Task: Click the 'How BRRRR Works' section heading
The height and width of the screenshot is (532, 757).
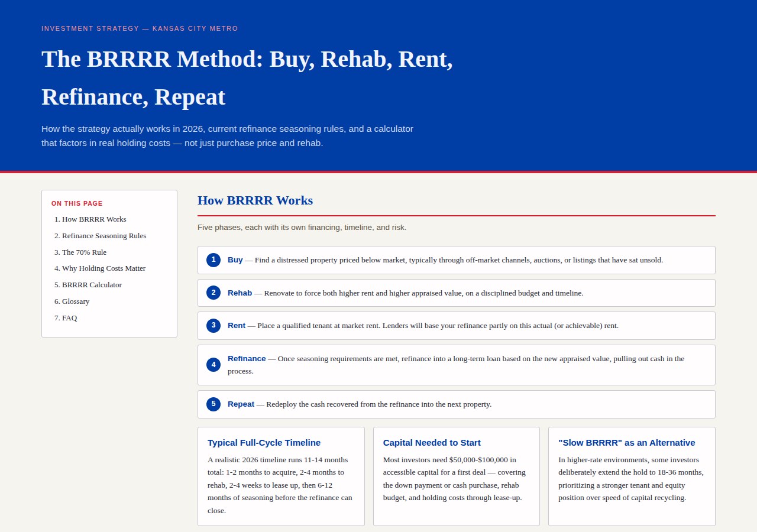Action: click(255, 200)
